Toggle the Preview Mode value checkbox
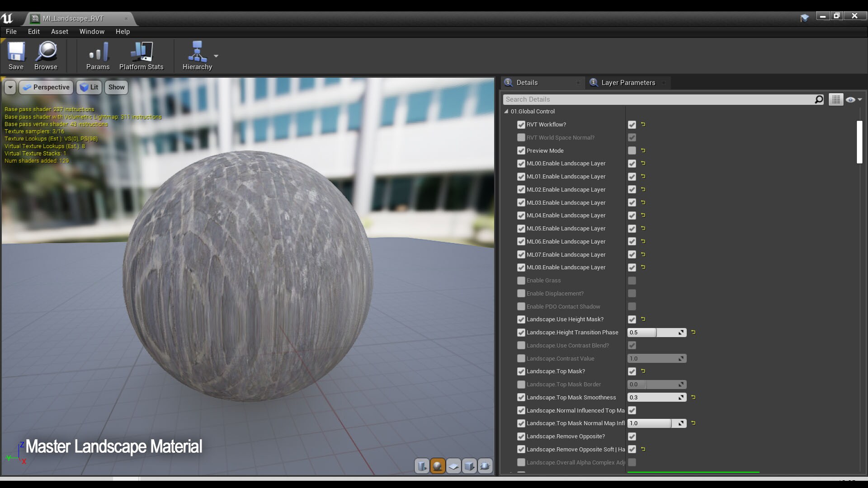Viewport: 868px width, 488px height. (x=632, y=150)
